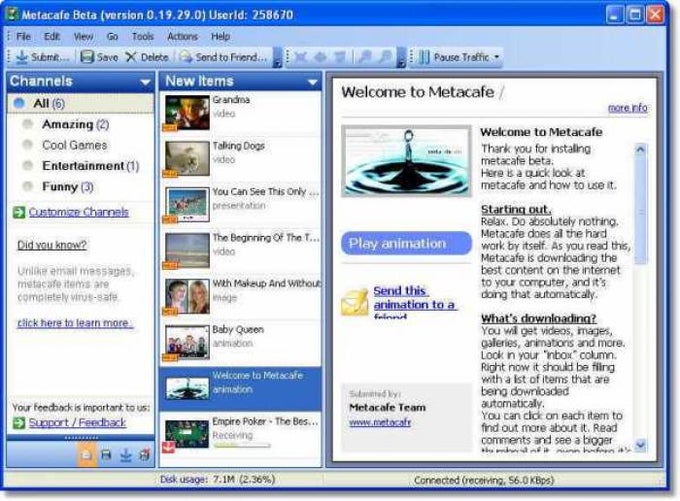The width and height of the screenshot is (680, 501).
Task: Click the Send to Friend envelope icon
Action: coord(186,57)
